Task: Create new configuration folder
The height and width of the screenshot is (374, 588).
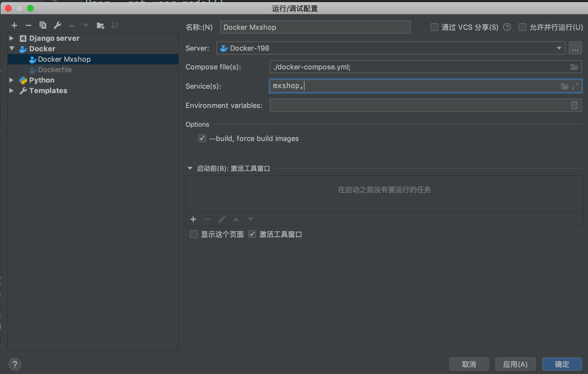Action: click(100, 26)
